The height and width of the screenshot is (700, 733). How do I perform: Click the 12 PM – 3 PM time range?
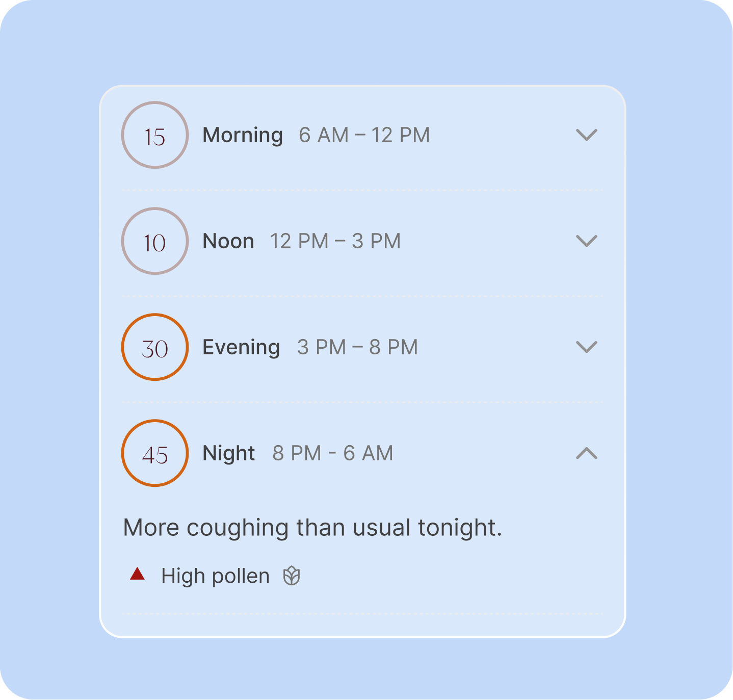[x=335, y=241]
